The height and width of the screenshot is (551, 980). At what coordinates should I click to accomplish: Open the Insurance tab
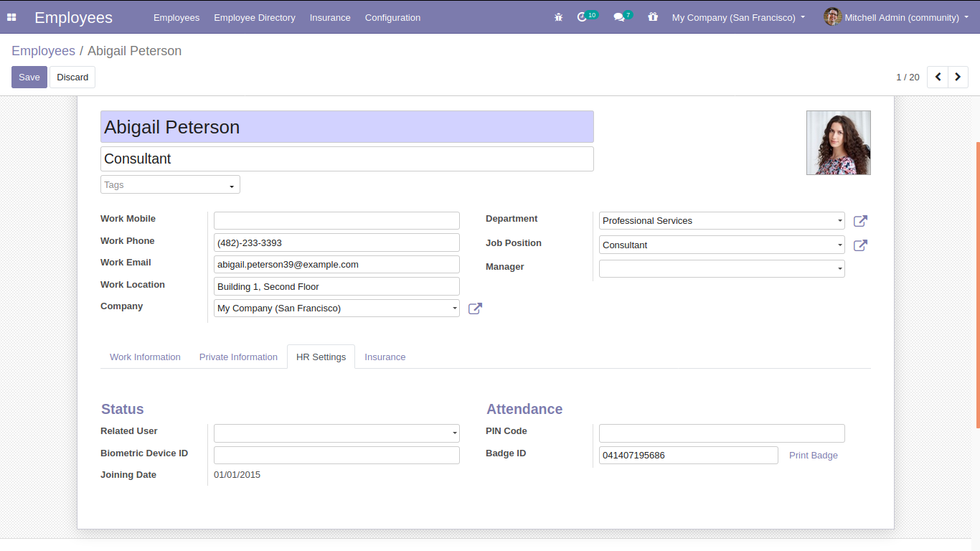coord(385,357)
